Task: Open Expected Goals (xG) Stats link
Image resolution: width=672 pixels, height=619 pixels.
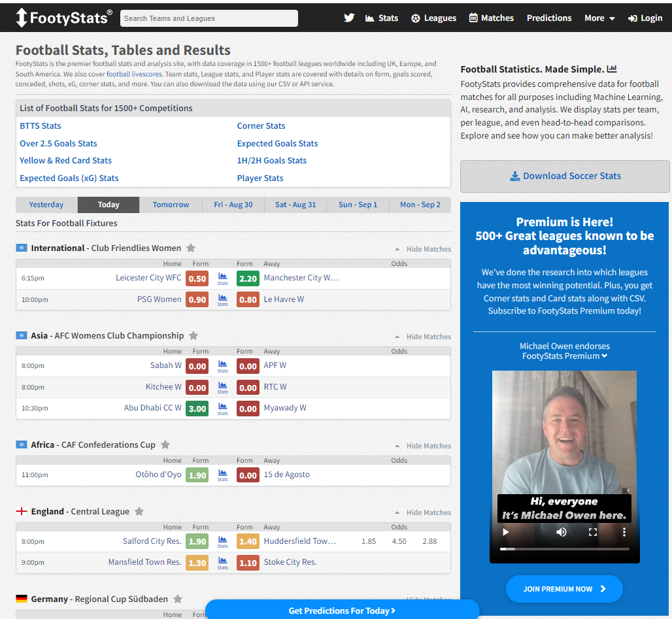Action: click(69, 178)
